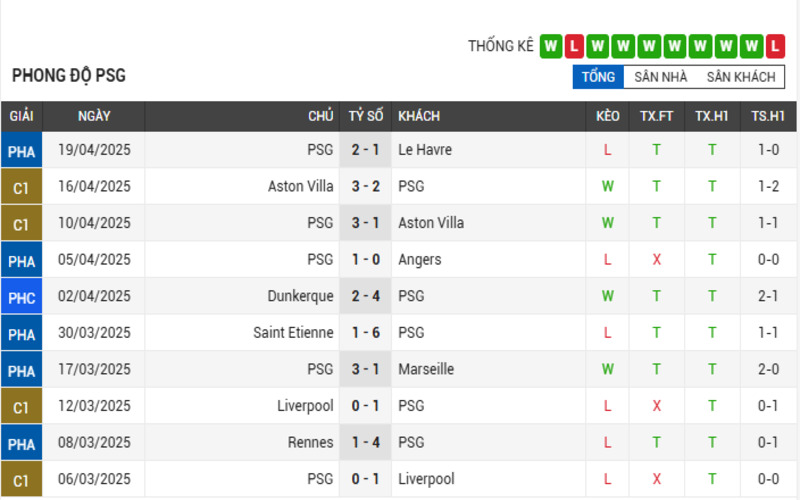The width and height of the screenshot is (800, 500).
Task: Click the Angers away team name
Action: [x=420, y=260]
